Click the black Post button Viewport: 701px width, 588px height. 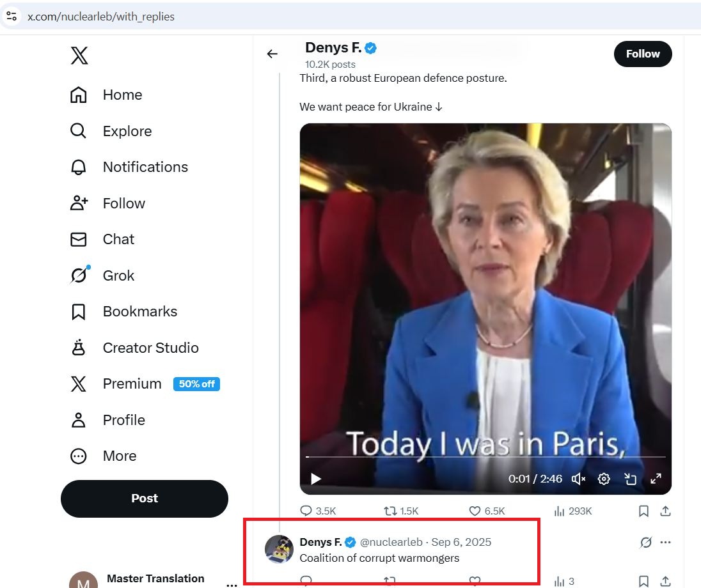(x=145, y=499)
